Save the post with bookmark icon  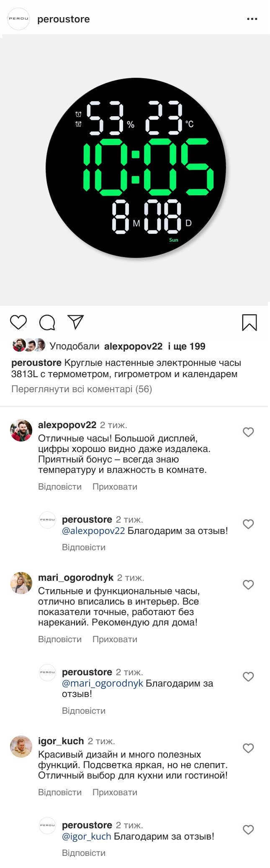[x=249, y=322]
